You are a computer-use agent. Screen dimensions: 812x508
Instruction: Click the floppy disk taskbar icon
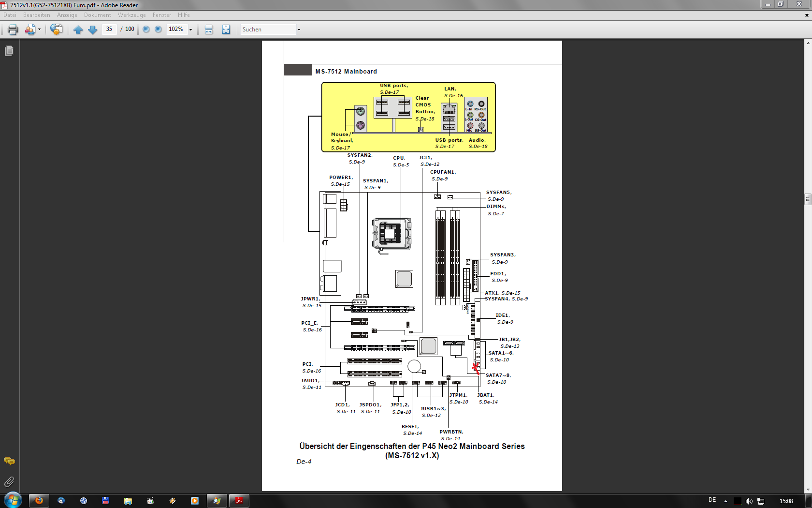(x=105, y=501)
